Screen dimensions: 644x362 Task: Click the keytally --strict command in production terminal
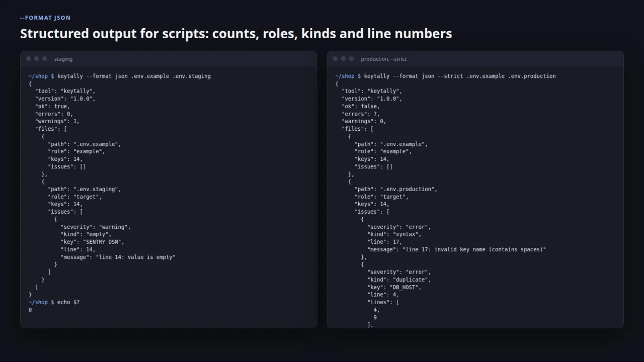tap(445, 76)
